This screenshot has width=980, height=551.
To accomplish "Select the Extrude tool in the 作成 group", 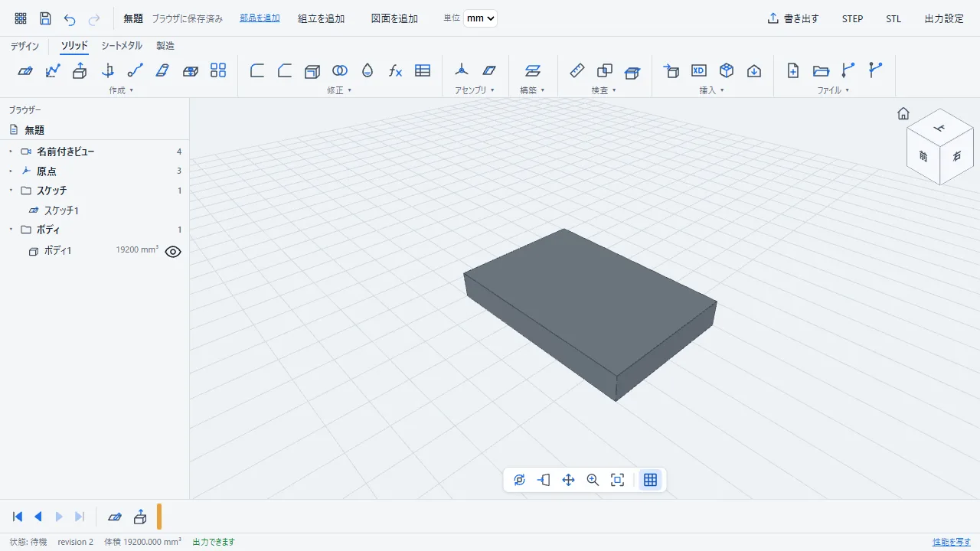I will point(80,70).
